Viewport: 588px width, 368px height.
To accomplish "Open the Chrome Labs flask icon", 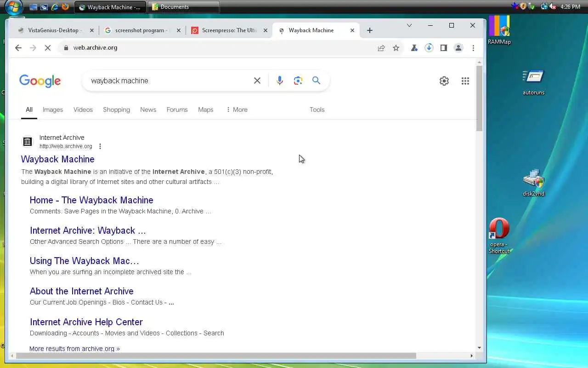I will pos(414,48).
